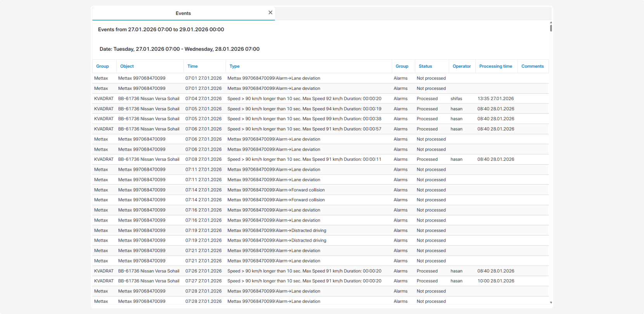
Task: Click the vertical scrollbar thumb
Action: [551, 27]
